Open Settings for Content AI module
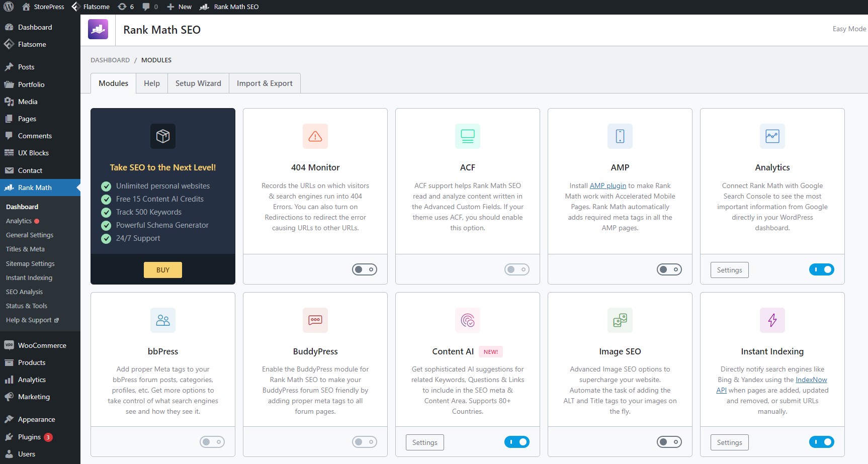 (424, 442)
